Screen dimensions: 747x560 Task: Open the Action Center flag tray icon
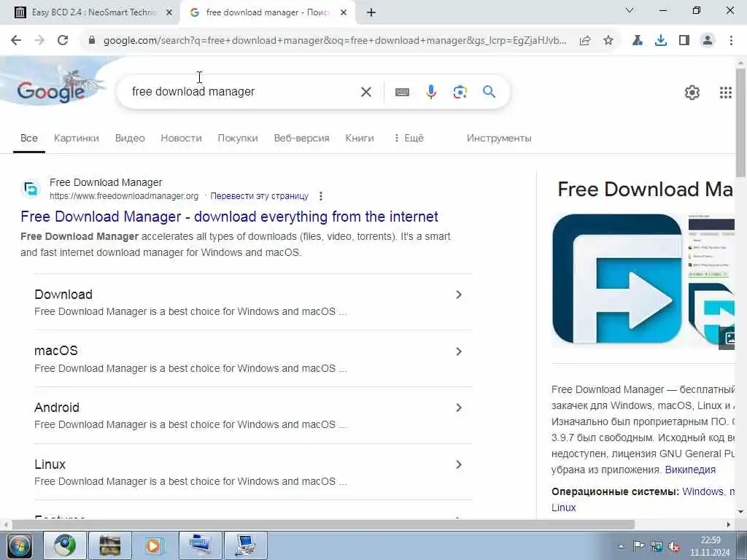coord(638,546)
